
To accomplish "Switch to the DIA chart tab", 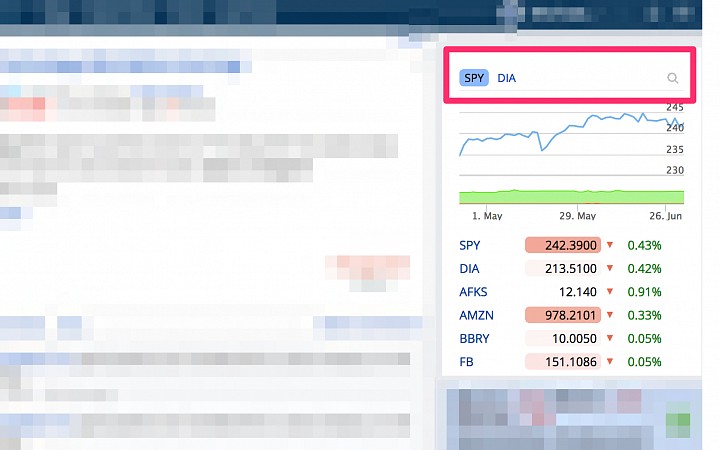I will [506, 78].
